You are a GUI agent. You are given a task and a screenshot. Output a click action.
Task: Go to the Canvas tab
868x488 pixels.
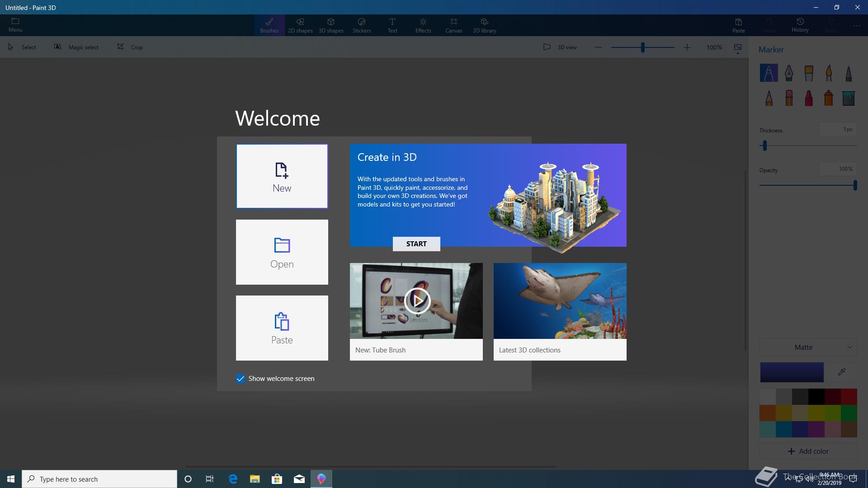click(453, 25)
